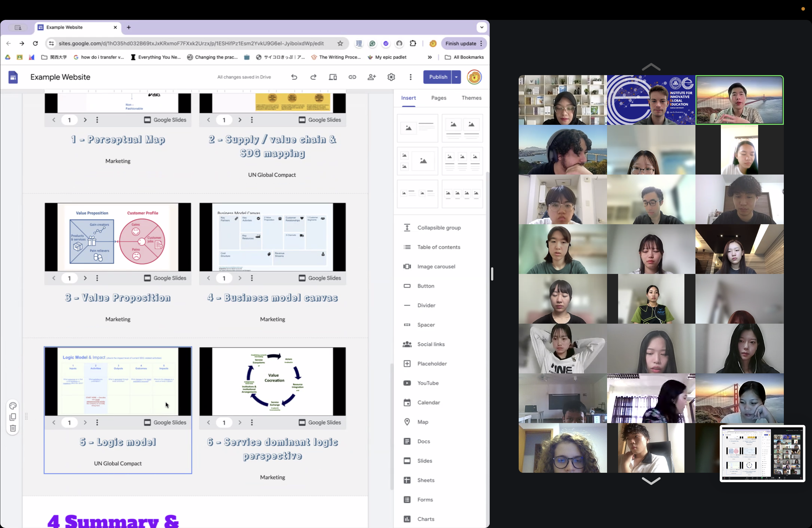Open shared screen preview thumbnail in meeting
Screen dimensions: 812x528
pos(762,453)
